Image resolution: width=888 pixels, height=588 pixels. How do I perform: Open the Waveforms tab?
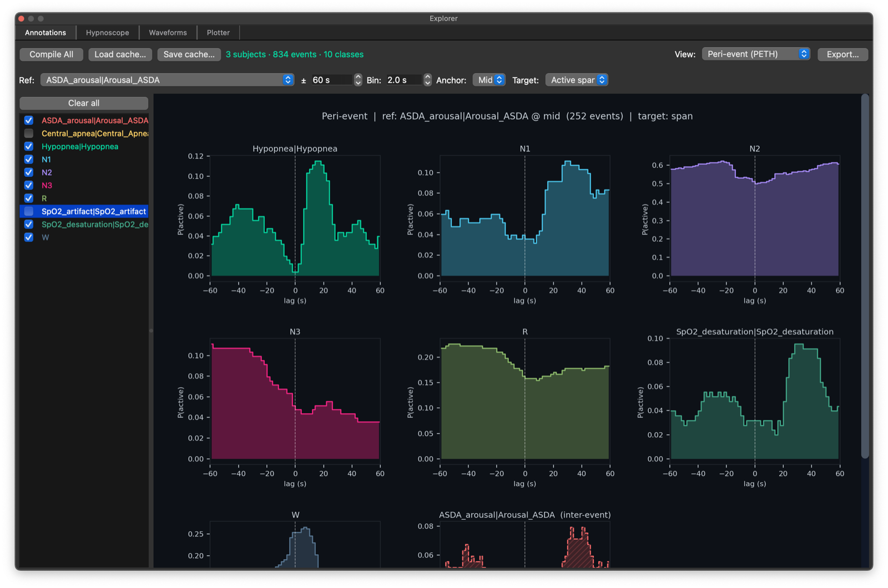tap(168, 33)
